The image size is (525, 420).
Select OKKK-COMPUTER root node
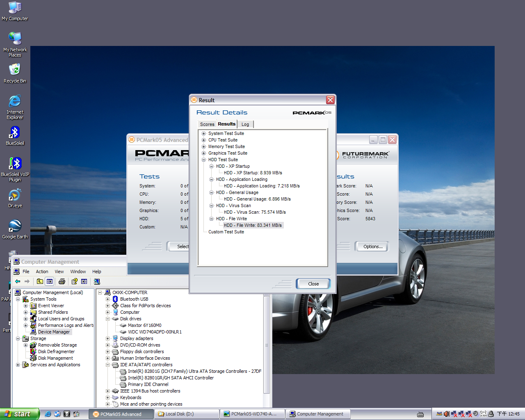tap(130, 292)
